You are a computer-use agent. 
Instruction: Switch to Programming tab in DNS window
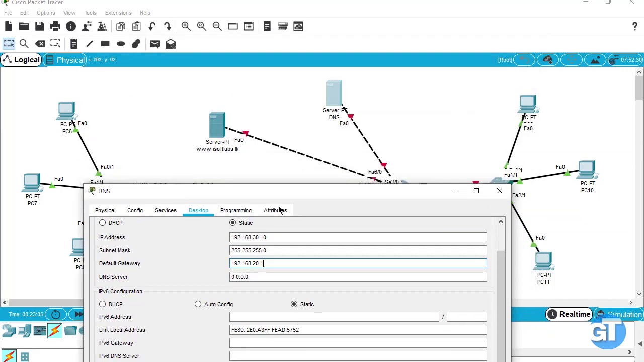click(235, 210)
